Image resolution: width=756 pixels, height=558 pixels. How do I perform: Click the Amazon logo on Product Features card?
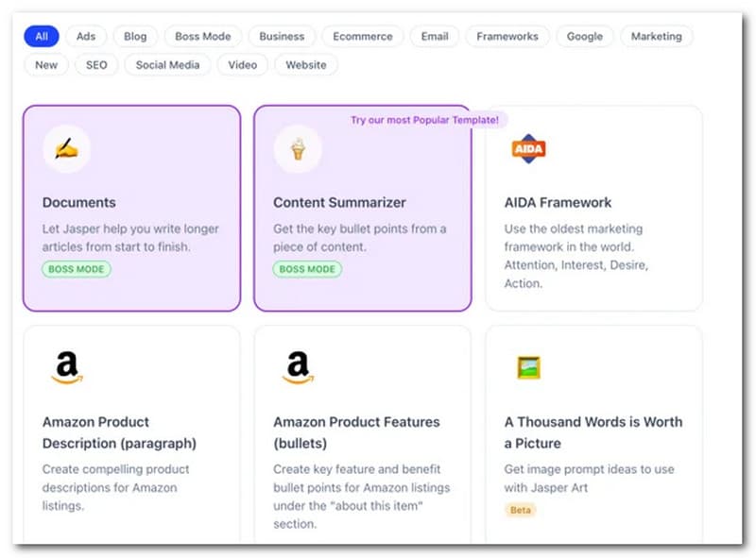click(298, 367)
